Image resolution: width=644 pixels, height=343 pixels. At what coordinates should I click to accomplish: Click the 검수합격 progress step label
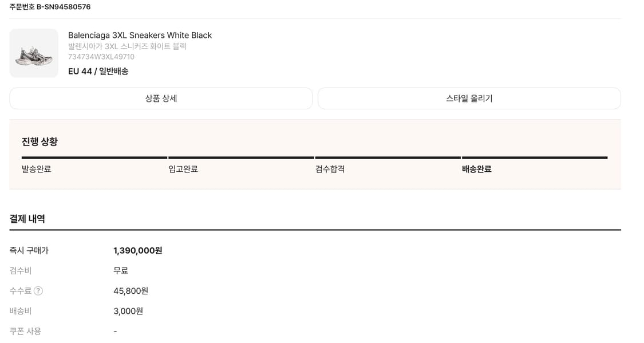[329, 169]
